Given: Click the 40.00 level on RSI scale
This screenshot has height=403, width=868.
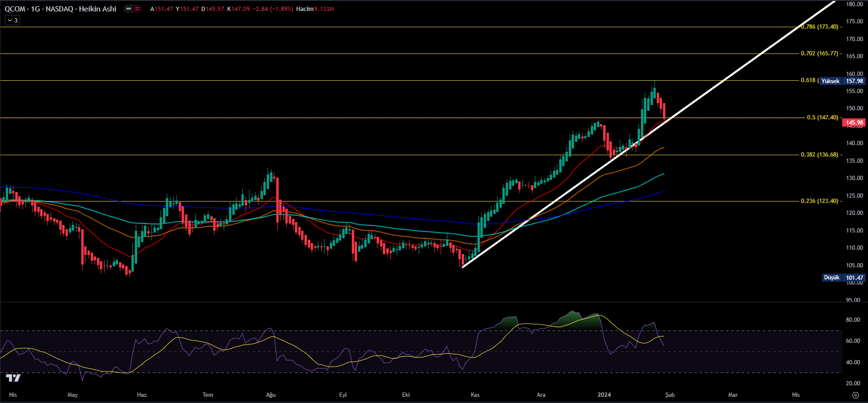Looking at the screenshot, I should (x=853, y=362).
